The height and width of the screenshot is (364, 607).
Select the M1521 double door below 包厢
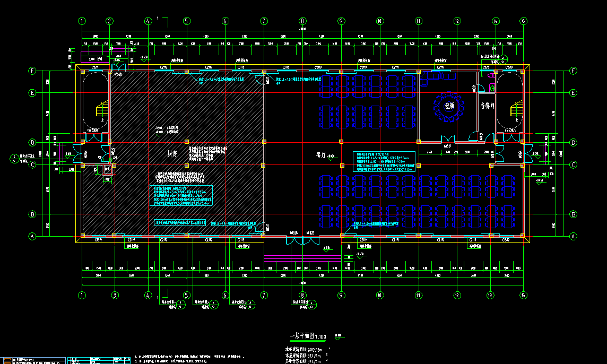click(x=447, y=140)
